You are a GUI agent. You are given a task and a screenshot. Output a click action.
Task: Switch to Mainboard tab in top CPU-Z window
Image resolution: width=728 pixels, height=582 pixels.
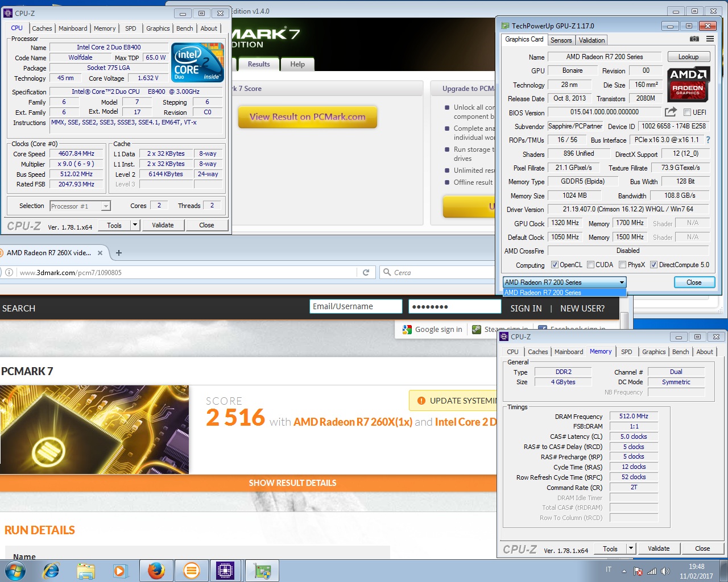(73, 28)
